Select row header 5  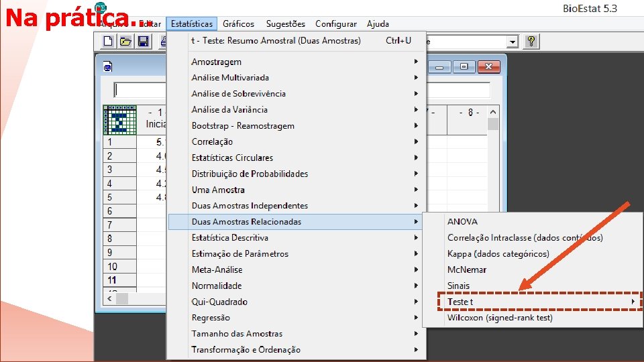pos(119,197)
